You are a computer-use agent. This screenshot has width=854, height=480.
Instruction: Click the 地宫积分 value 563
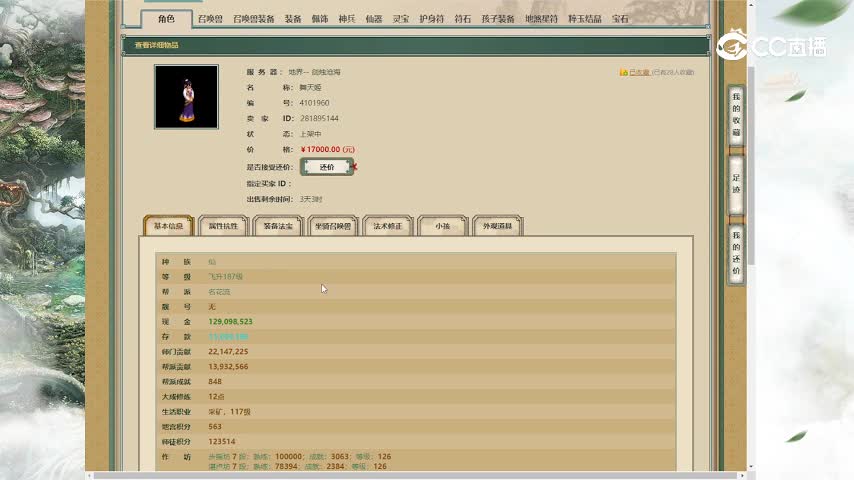click(x=215, y=427)
